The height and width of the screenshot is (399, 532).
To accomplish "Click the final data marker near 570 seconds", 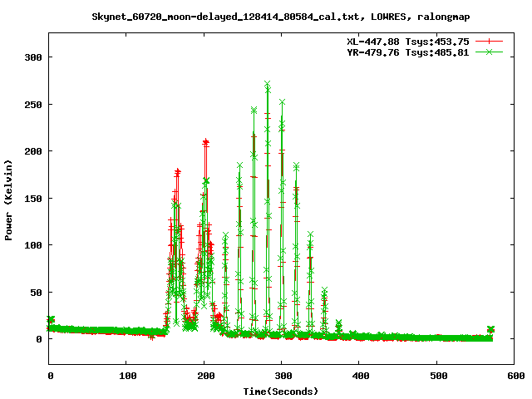I will [490, 329].
